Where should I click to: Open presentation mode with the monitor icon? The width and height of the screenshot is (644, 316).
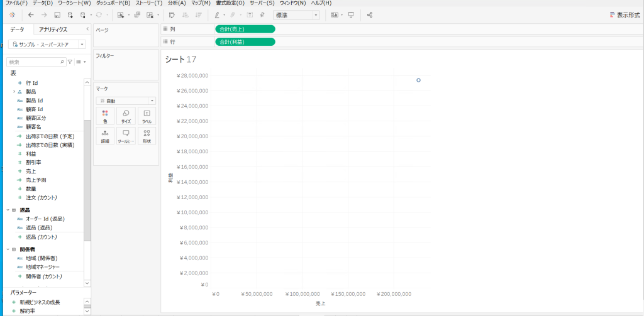click(351, 14)
